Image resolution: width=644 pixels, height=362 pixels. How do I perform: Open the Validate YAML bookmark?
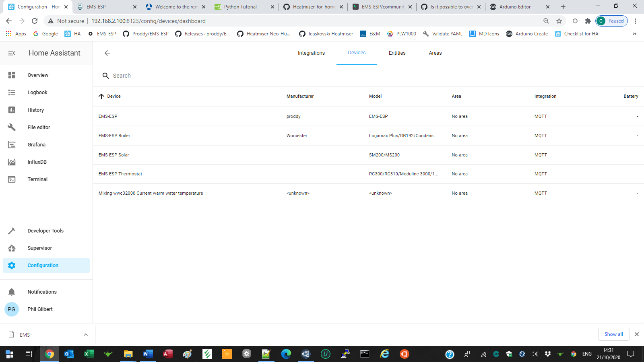443,34
